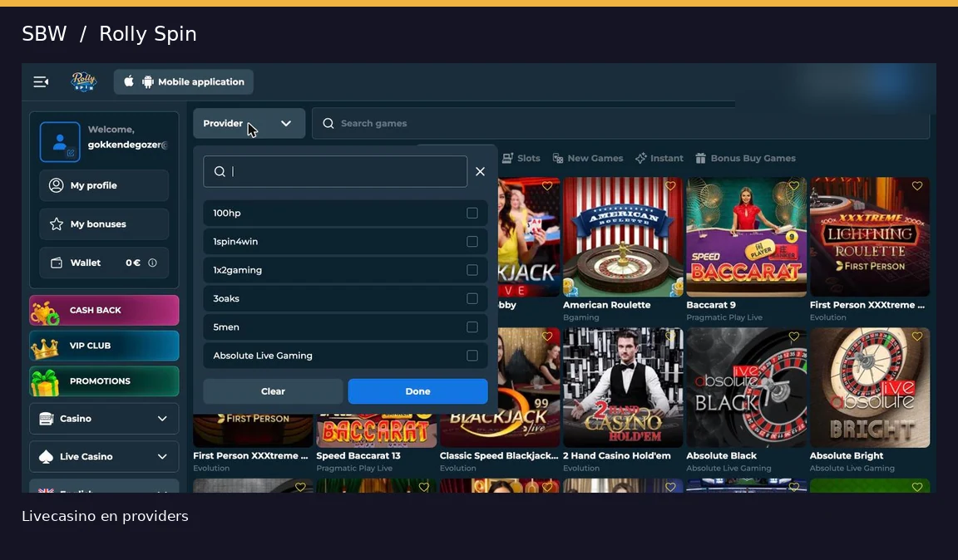958x560 pixels.
Task: Select the 3oaks provider name
Action: coord(226,298)
